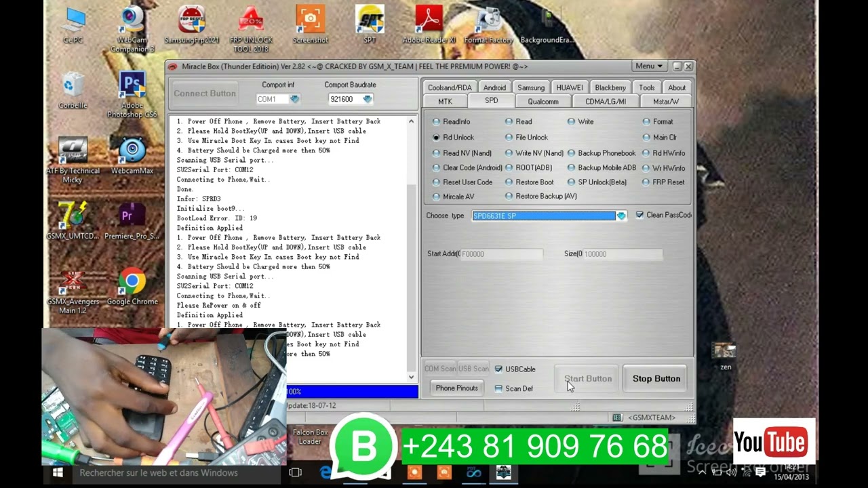Screen dimensions: 868x488
Task: Click the WebcamMax desktop icon
Action: coord(132,157)
